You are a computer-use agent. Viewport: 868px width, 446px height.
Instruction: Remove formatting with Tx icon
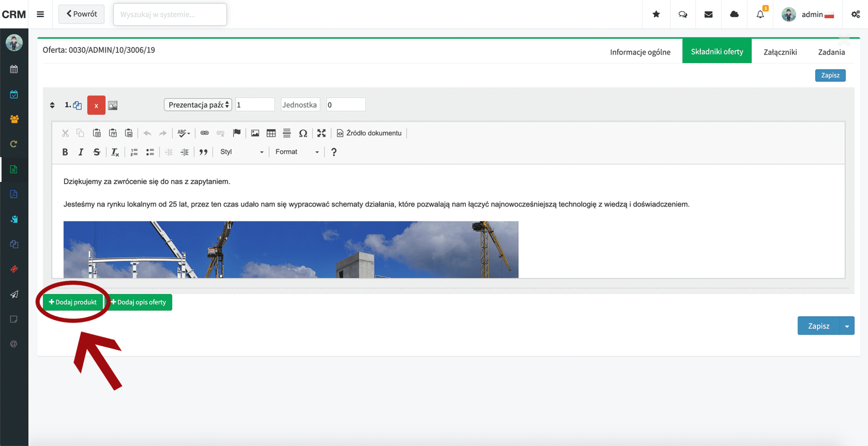tap(115, 152)
